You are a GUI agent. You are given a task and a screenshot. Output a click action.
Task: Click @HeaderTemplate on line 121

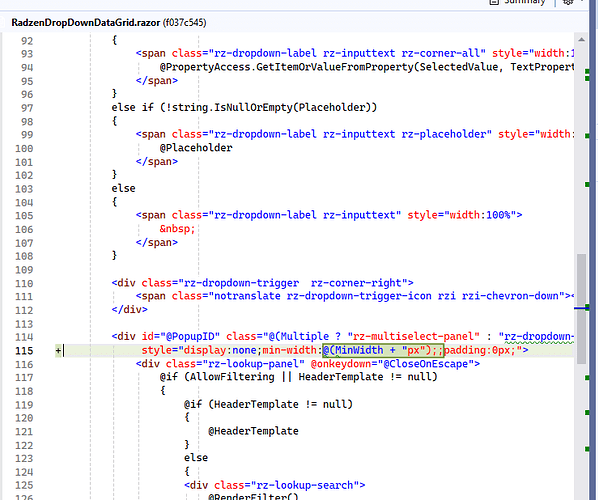[253, 431]
